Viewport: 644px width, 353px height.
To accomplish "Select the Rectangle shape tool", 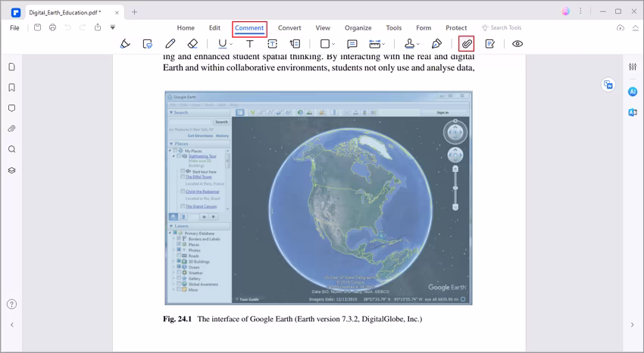I will tap(325, 43).
